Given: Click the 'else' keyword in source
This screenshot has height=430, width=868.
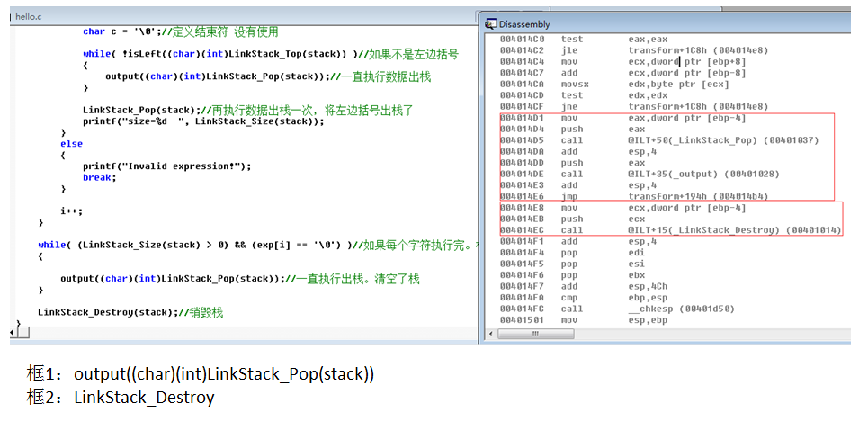Looking at the screenshot, I should (71, 143).
